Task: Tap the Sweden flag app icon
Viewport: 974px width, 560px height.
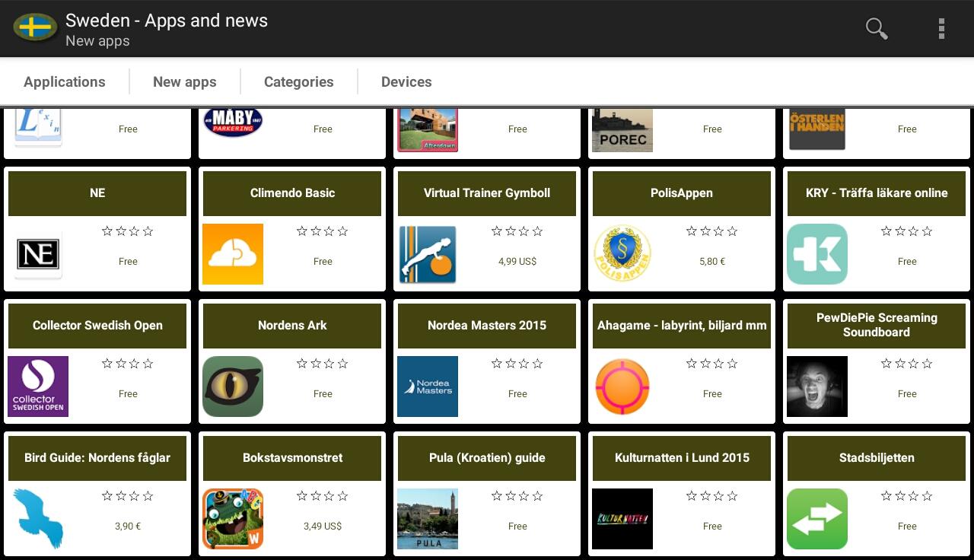Action: click(x=35, y=28)
